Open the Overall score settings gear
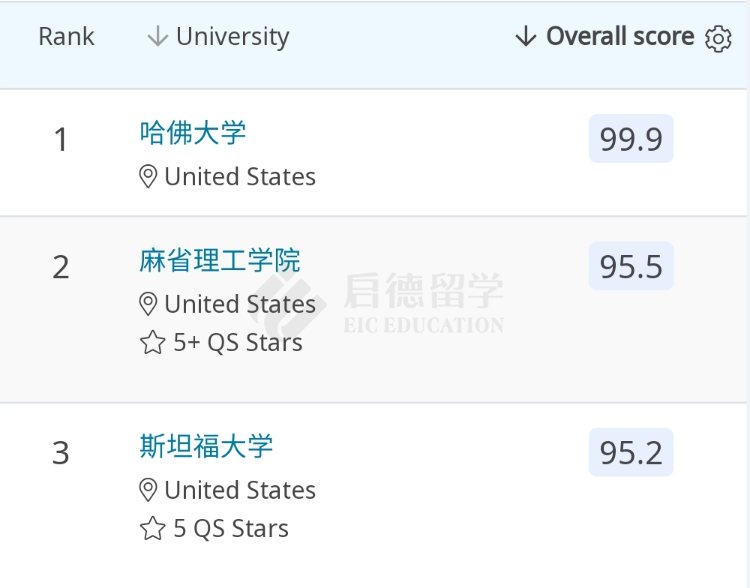The width and height of the screenshot is (750, 588). tap(718, 38)
